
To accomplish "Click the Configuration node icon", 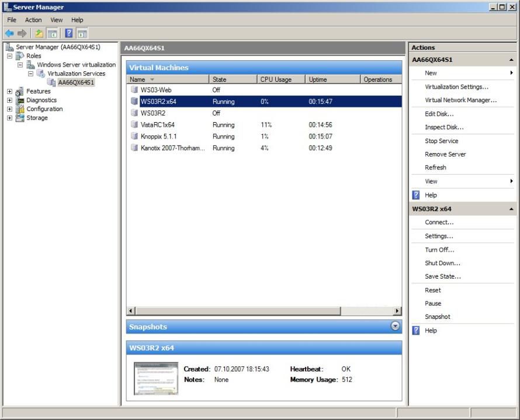I will (20, 109).
